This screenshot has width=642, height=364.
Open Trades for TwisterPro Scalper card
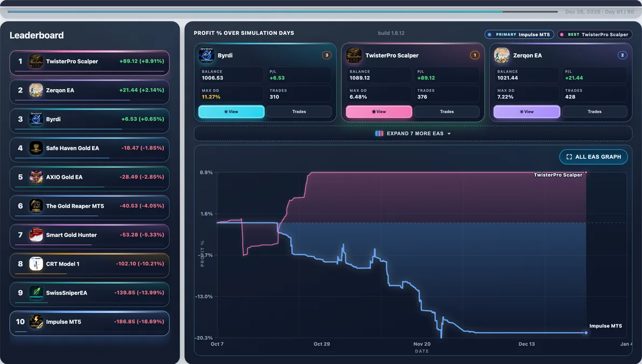(447, 112)
